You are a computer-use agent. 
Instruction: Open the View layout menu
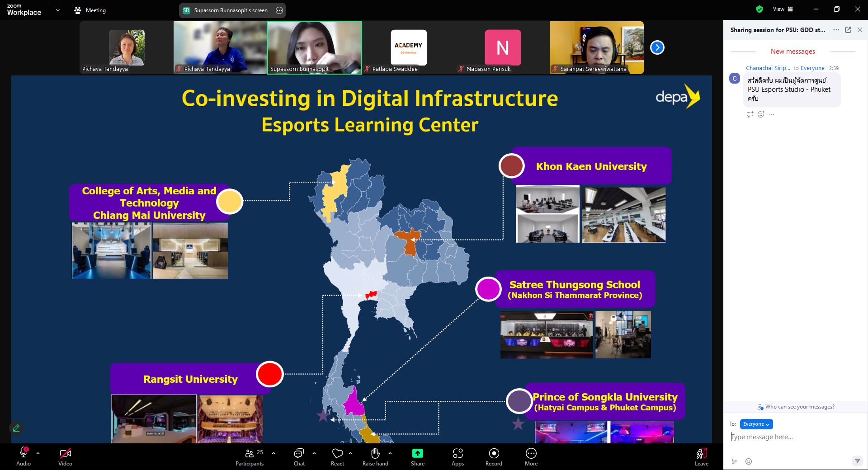pyautogui.click(x=783, y=9)
